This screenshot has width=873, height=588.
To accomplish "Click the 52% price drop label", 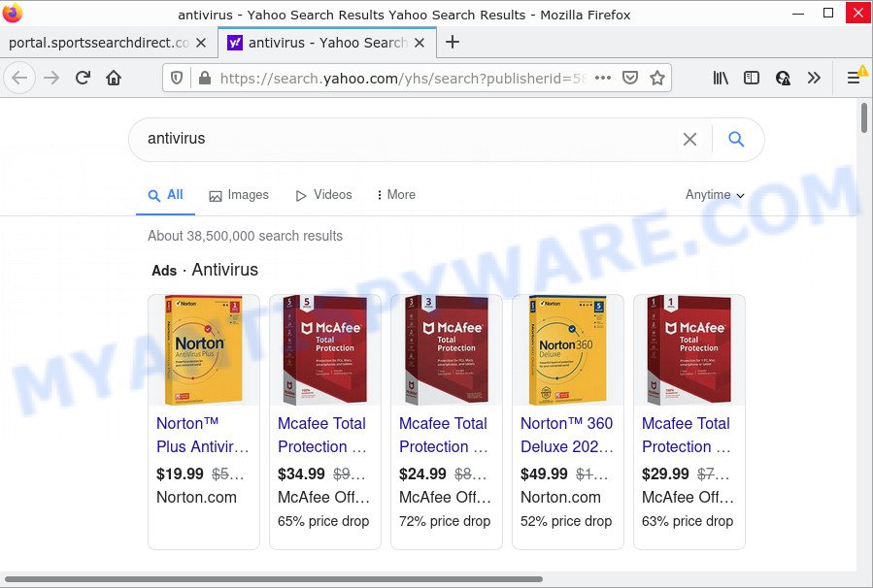I will [566, 521].
